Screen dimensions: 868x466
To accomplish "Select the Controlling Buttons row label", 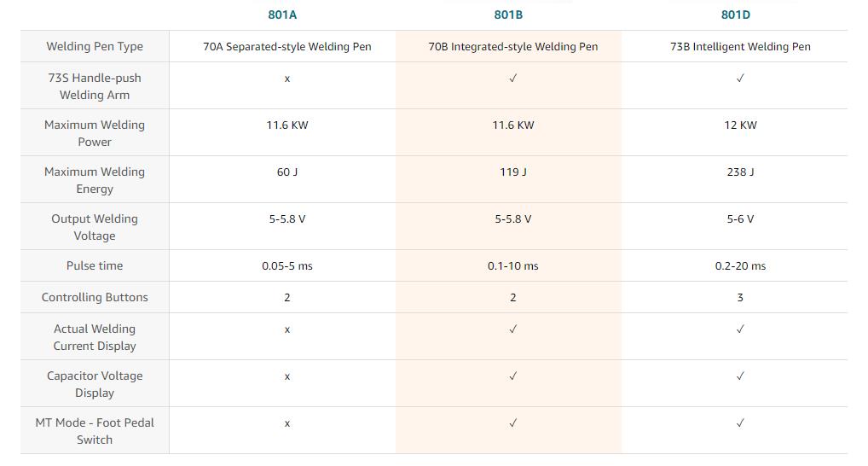I will pyautogui.click(x=95, y=298).
